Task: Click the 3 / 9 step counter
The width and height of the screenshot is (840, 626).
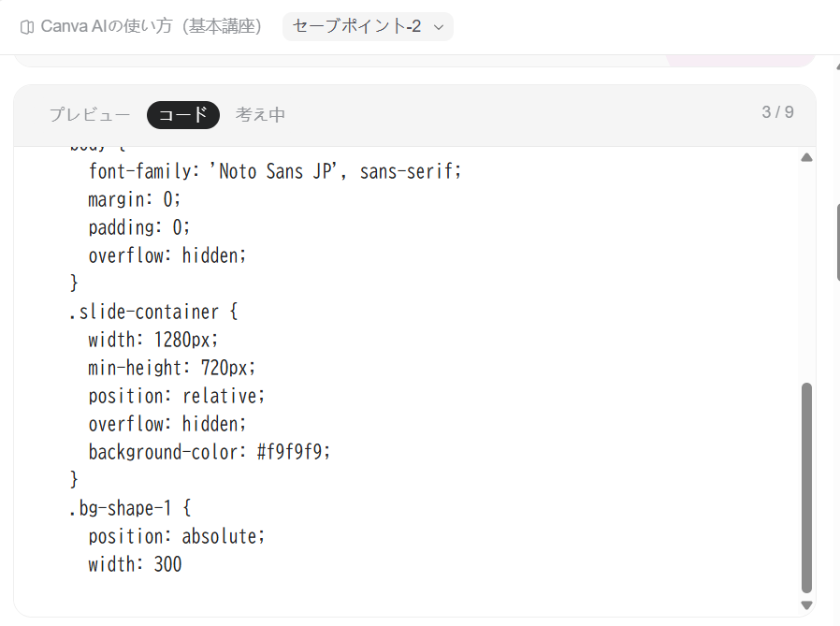Action: tap(777, 112)
